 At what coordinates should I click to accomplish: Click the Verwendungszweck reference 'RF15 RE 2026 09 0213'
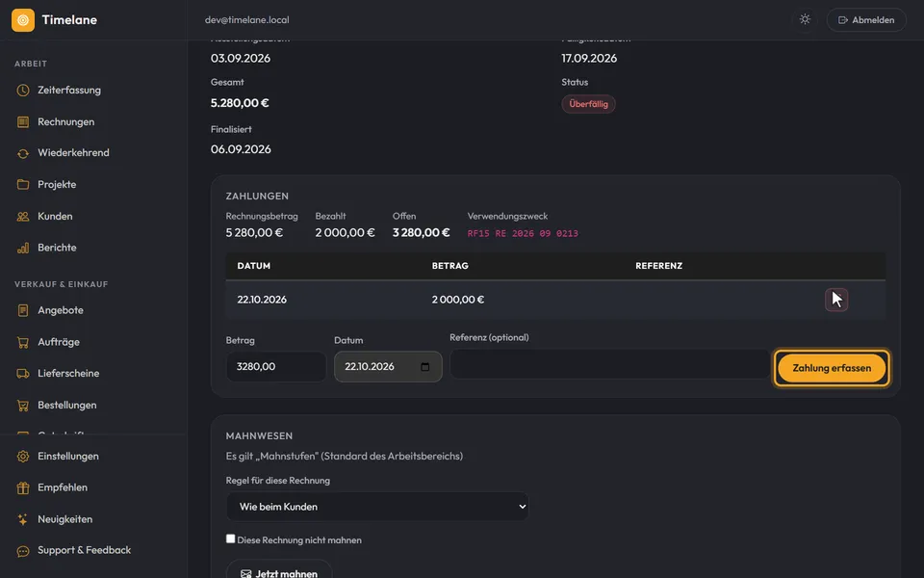pyautogui.click(x=523, y=233)
